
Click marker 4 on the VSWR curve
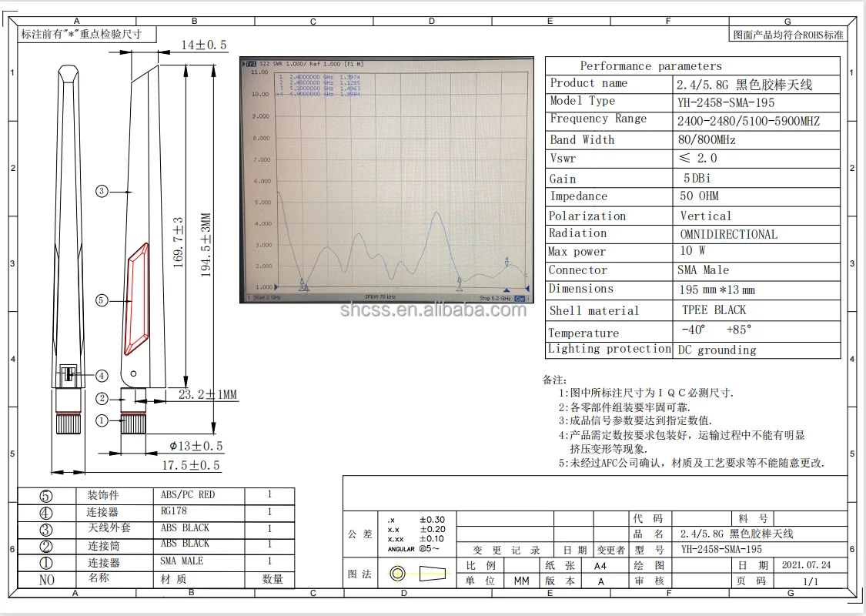506,261
